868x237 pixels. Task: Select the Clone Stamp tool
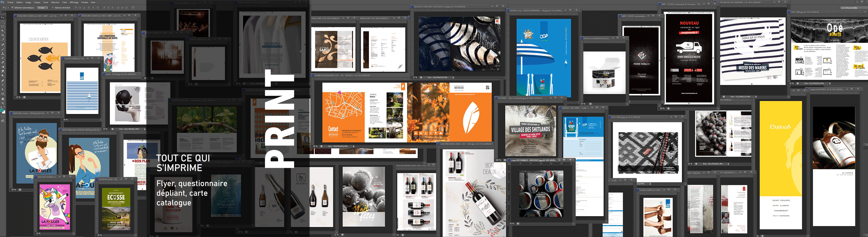point(3,54)
